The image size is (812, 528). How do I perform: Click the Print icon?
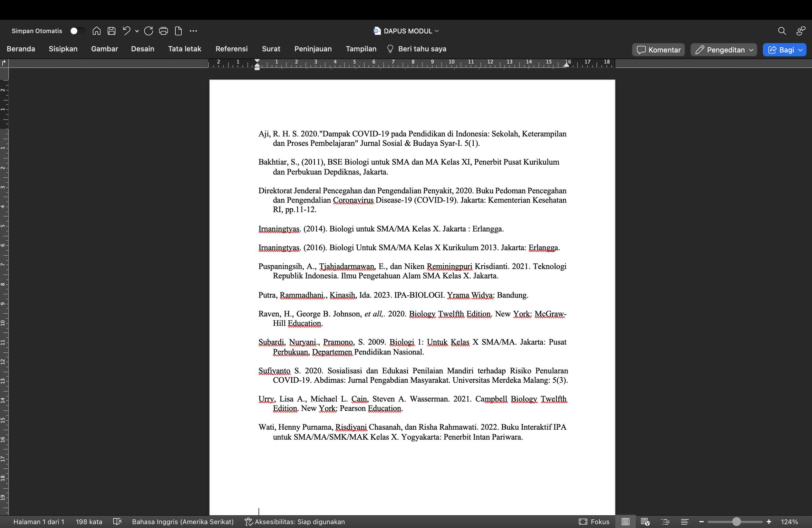coord(163,31)
